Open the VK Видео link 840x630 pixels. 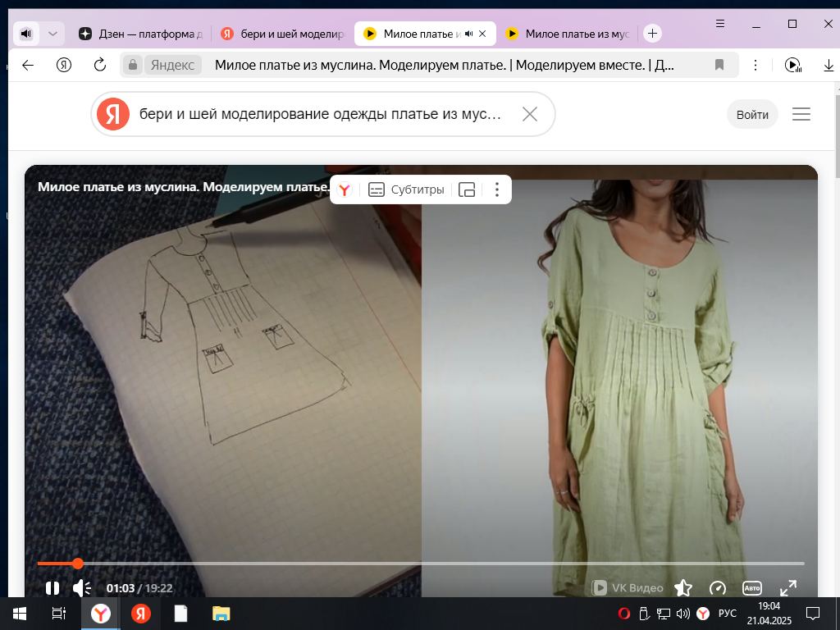point(628,588)
